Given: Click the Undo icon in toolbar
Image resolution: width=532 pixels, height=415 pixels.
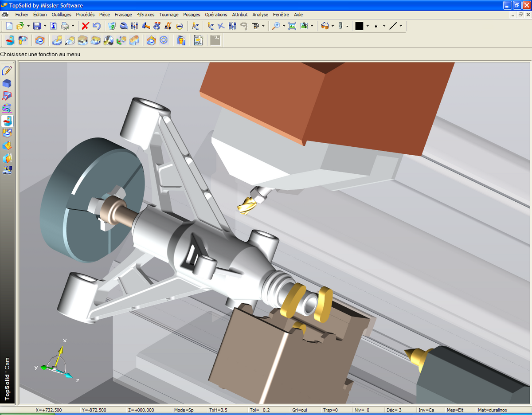Looking at the screenshot, I should click(97, 26).
